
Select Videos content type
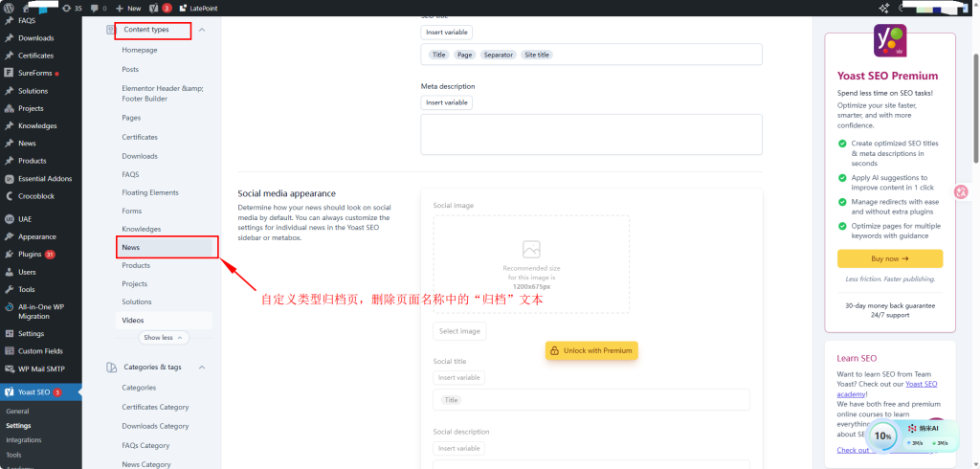tap(133, 320)
